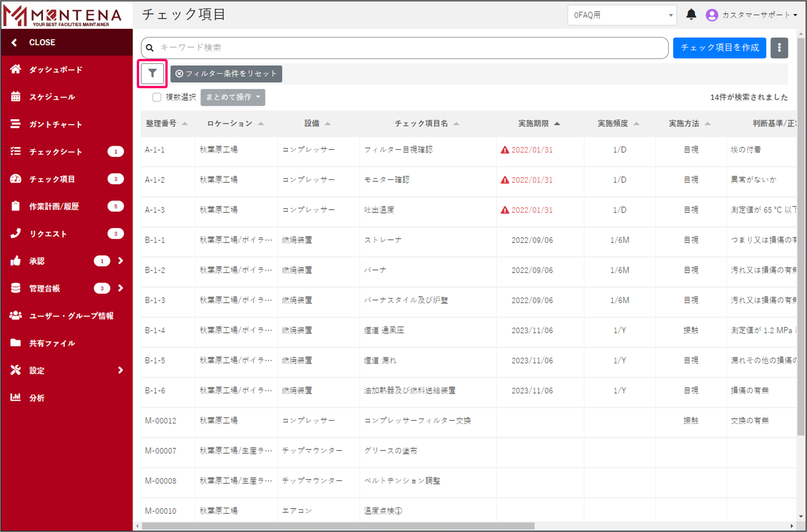
Task: Click the shared files folder icon
Action: (x=15, y=343)
